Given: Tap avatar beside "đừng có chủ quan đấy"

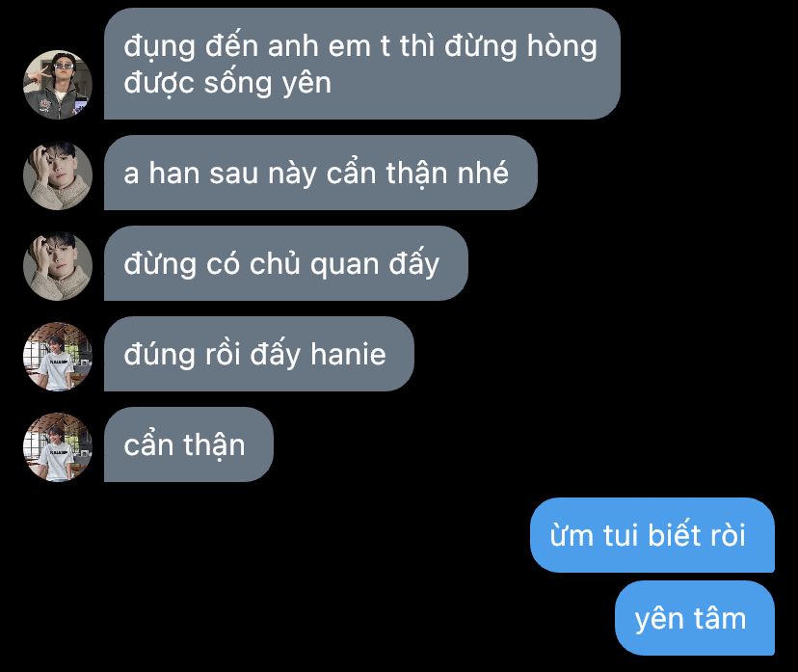Looking at the screenshot, I should click(x=58, y=266).
